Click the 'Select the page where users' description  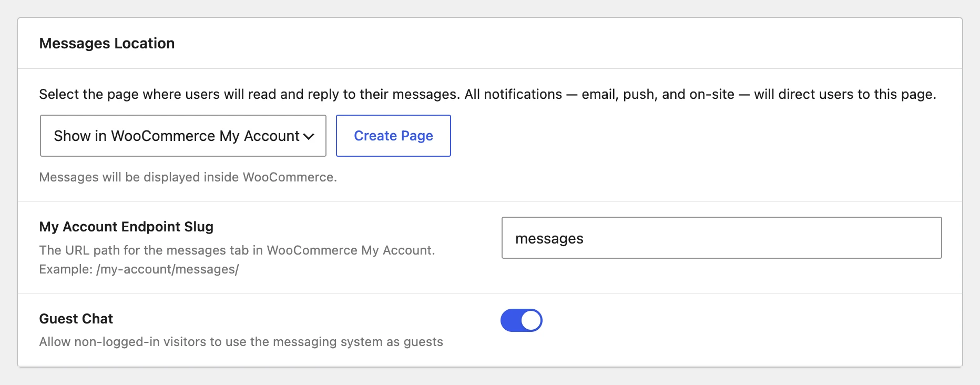pyautogui.click(x=487, y=94)
